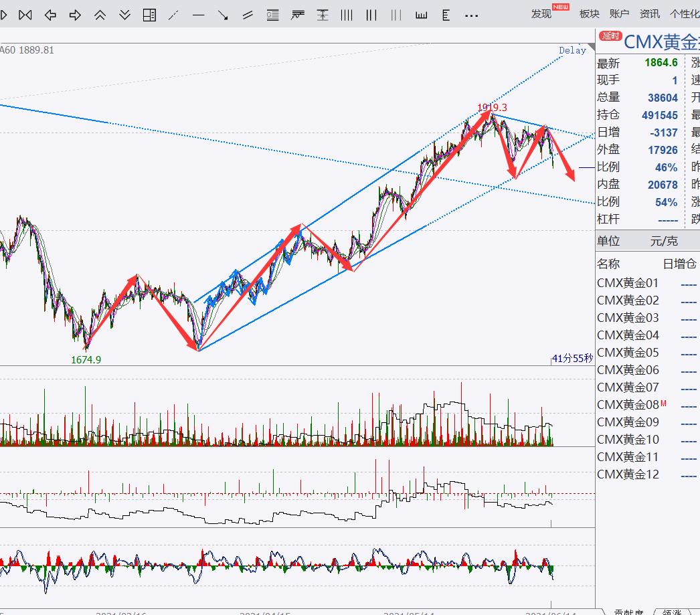Click the 单位 元/克 unit row
The image size is (700, 615).
(x=647, y=241)
